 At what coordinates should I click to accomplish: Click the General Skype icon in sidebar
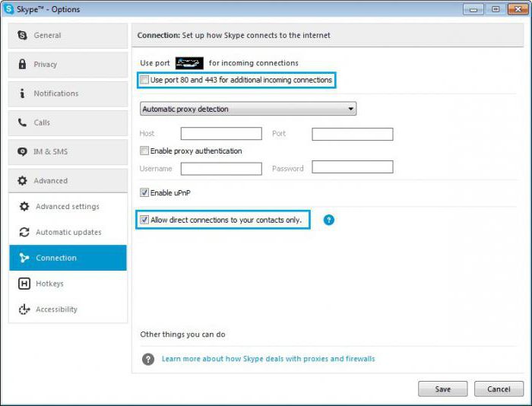click(22, 35)
